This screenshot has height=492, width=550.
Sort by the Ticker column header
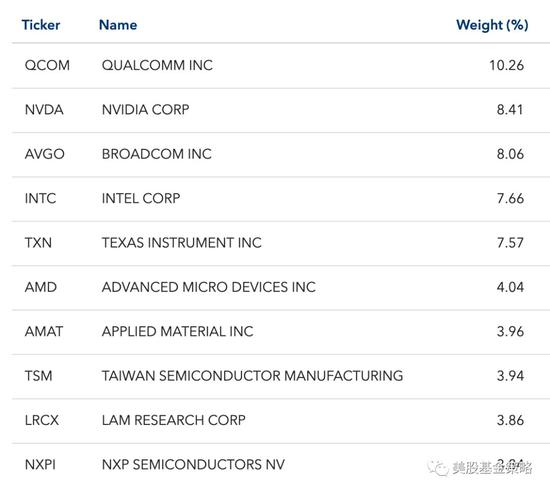41,25
